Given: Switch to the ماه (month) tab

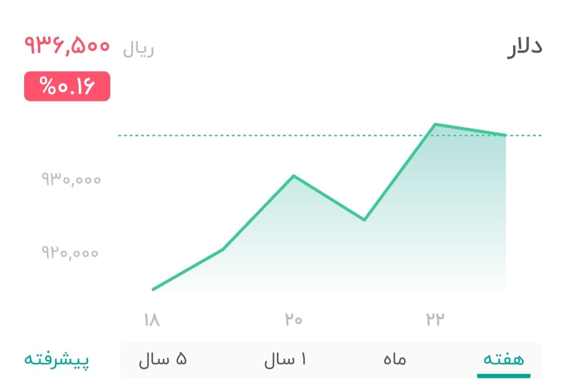Looking at the screenshot, I should click(x=394, y=360).
